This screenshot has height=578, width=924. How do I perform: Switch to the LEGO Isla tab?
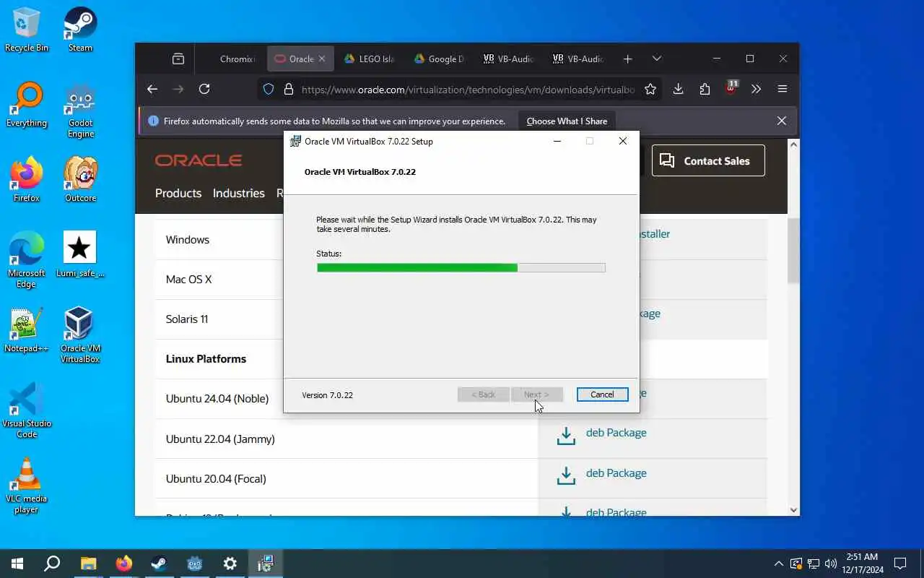369,59
